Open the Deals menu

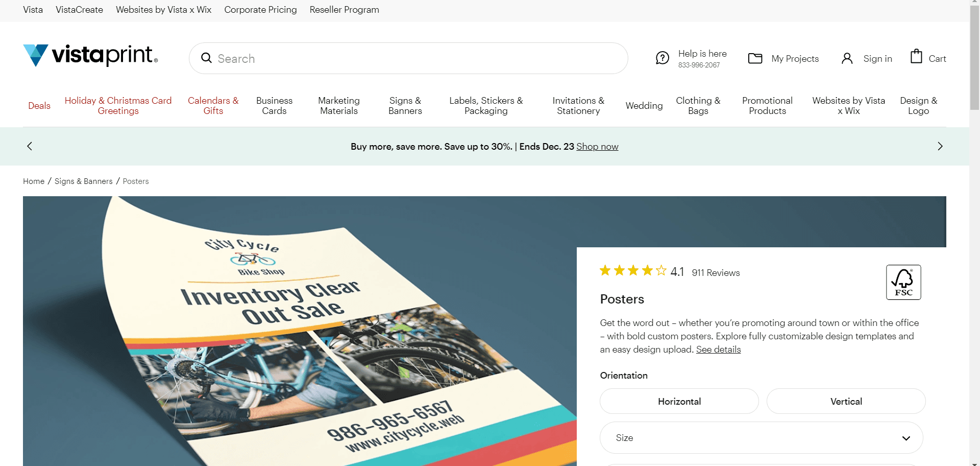tap(39, 106)
